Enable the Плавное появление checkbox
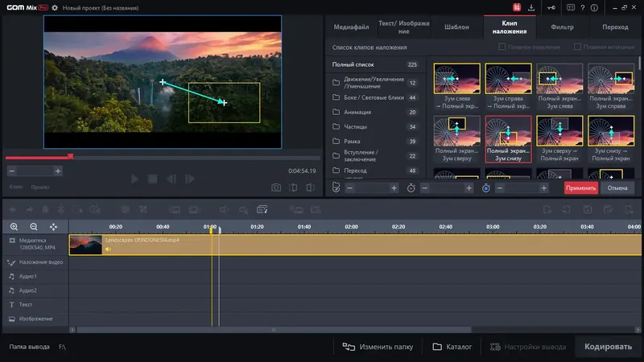 coord(503,47)
